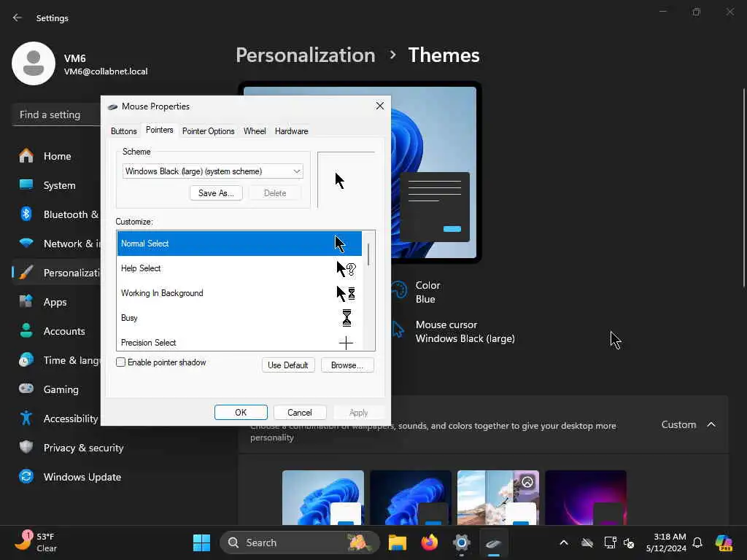This screenshot has width=747, height=560.
Task: Click the Home icon in Settings sidebar
Action: (x=26, y=156)
